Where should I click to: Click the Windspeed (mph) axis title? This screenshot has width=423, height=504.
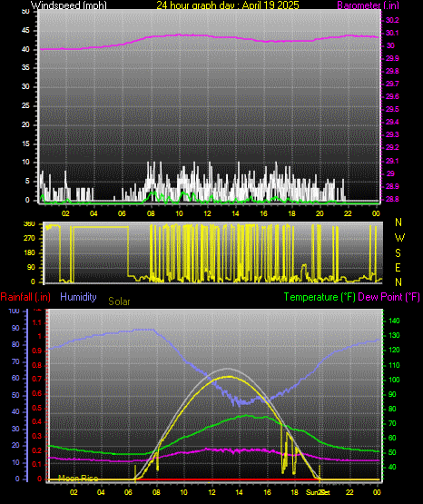[69, 5]
